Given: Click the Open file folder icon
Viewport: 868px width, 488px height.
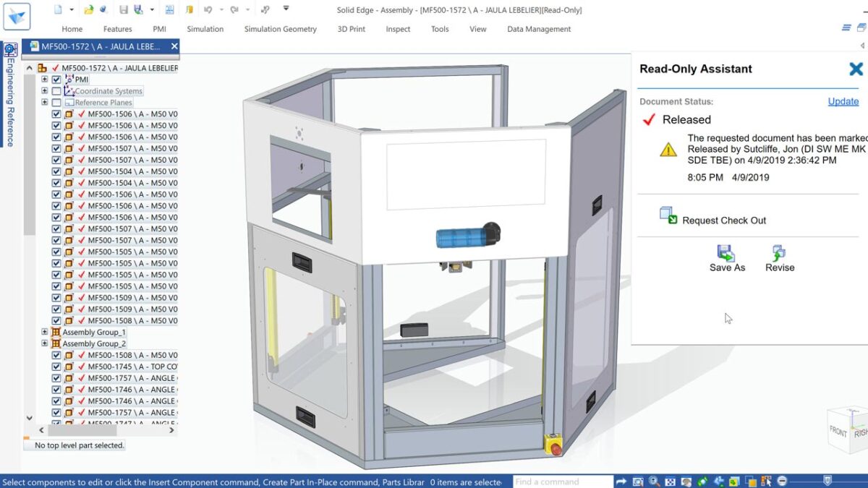Looking at the screenshot, I should 88,10.
